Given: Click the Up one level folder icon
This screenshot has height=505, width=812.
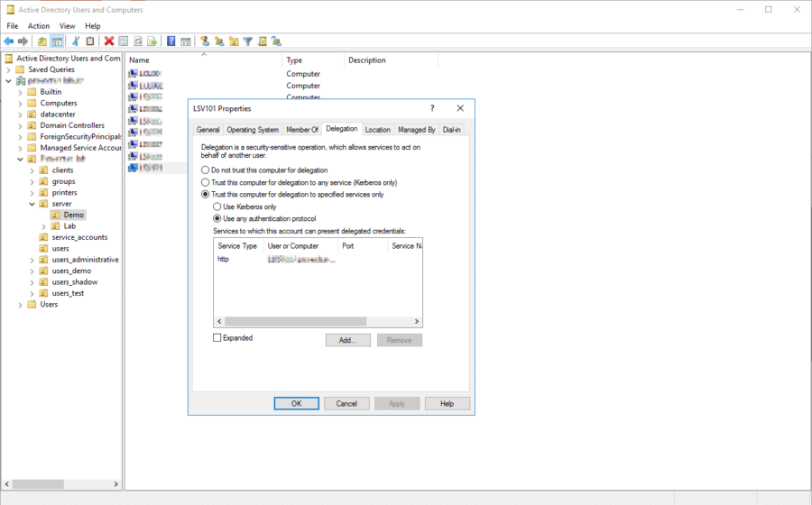Looking at the screenshot, I should (42, 41).
